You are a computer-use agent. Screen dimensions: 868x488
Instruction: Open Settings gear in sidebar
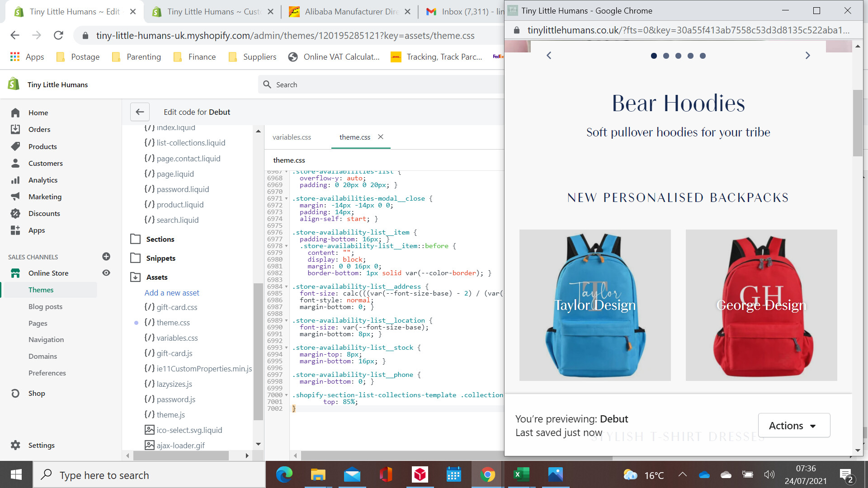click(15, 445)
